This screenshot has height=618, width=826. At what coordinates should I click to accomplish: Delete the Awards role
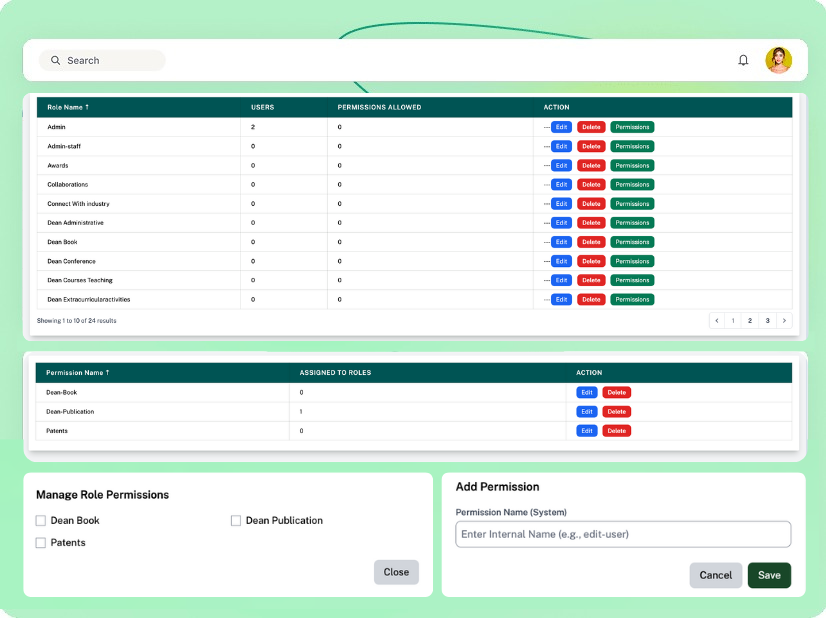click(x=591, y=165)
